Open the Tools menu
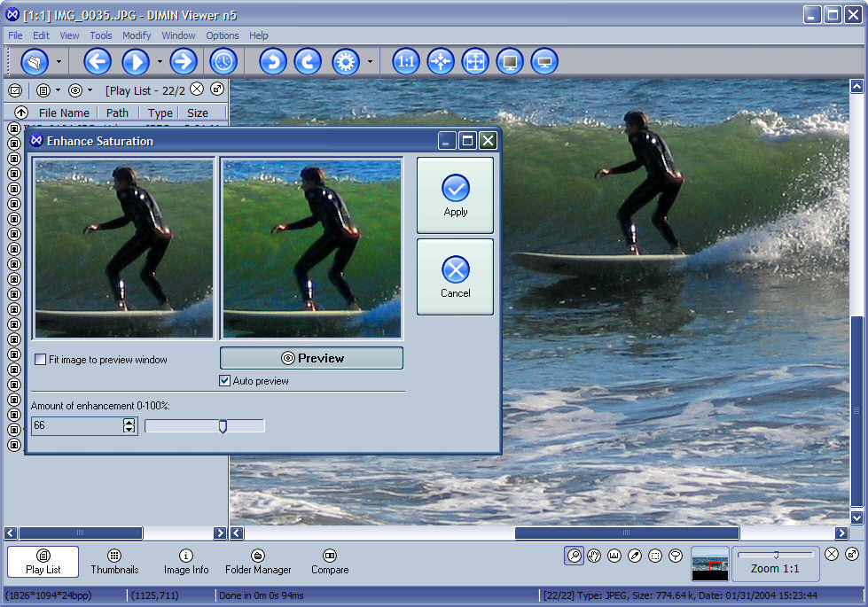868x607 pixels. (x=101, y=35)
